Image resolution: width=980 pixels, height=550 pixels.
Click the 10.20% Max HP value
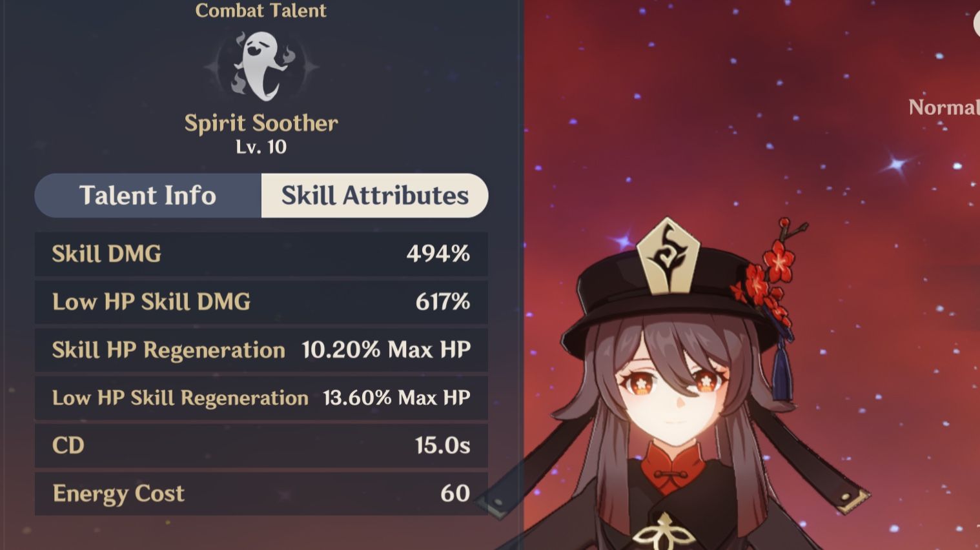(x=386, y=350)
